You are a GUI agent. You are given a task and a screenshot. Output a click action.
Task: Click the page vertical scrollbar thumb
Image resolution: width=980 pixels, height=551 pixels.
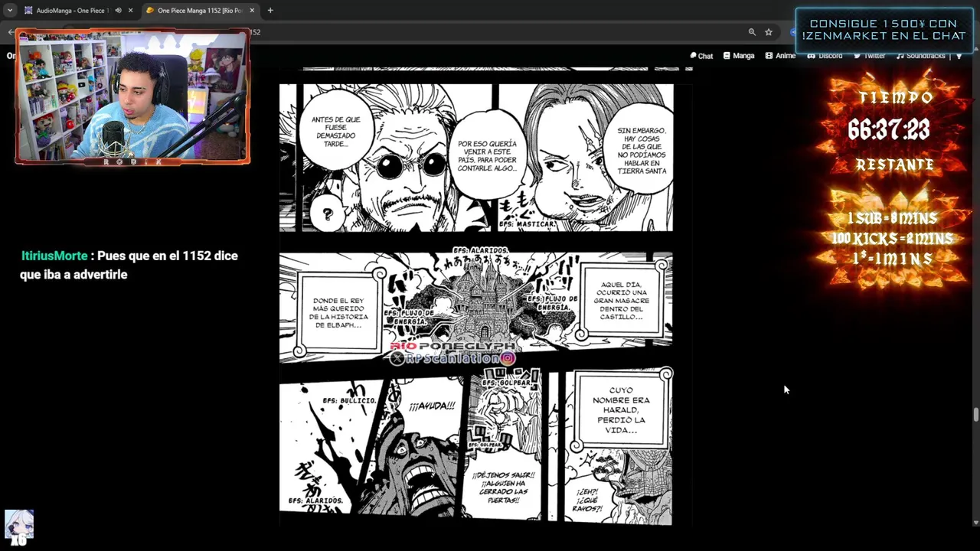pyautogui.click(x=975, y=415)
